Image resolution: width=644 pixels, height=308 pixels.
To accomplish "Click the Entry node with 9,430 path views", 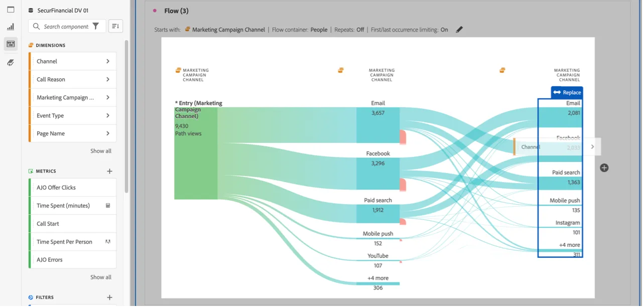I will coord(196,153).
